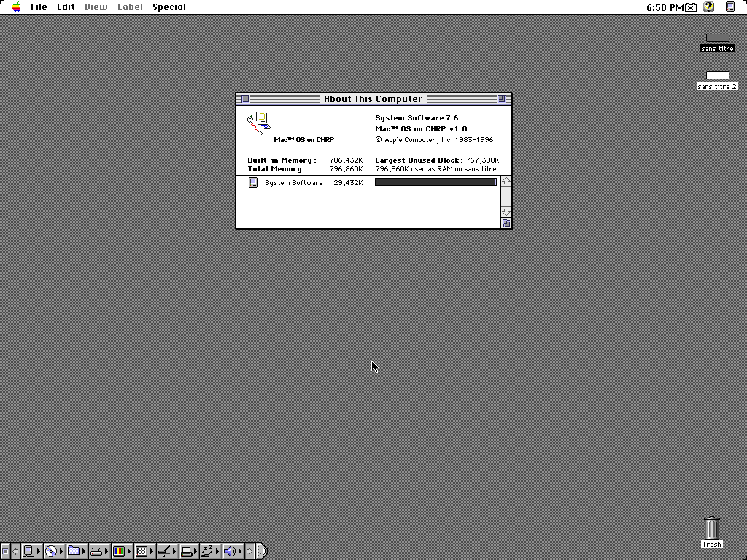This screenshot has width=747, height=560.
Task: Open the monitor color depth Control Strip module
Action: [119, 551]
